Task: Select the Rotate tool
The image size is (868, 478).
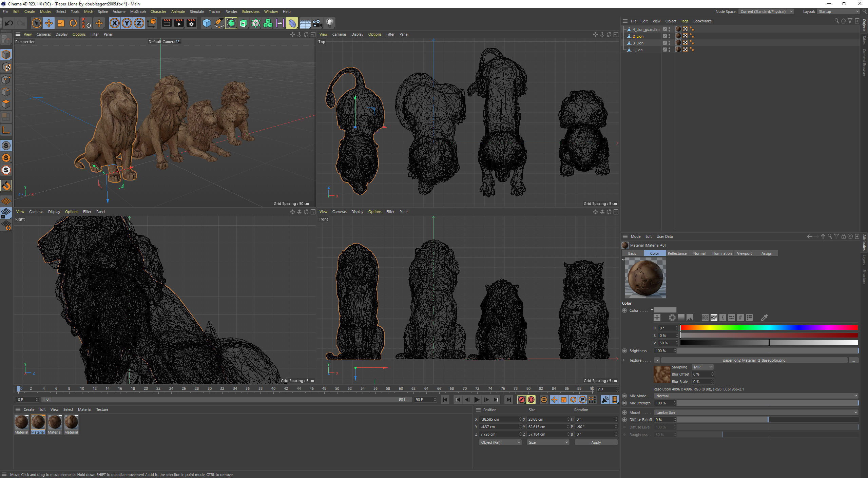Action: point(73,23)
